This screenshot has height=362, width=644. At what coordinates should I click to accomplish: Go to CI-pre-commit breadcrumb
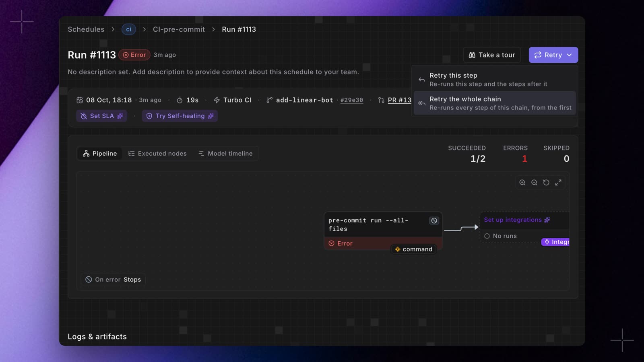[x=179, y=29]
